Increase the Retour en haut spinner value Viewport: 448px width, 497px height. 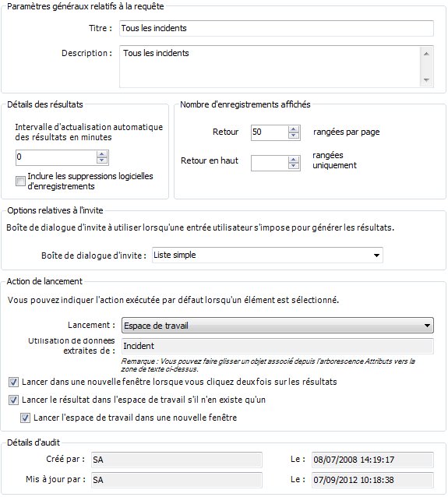click(294, 160)
